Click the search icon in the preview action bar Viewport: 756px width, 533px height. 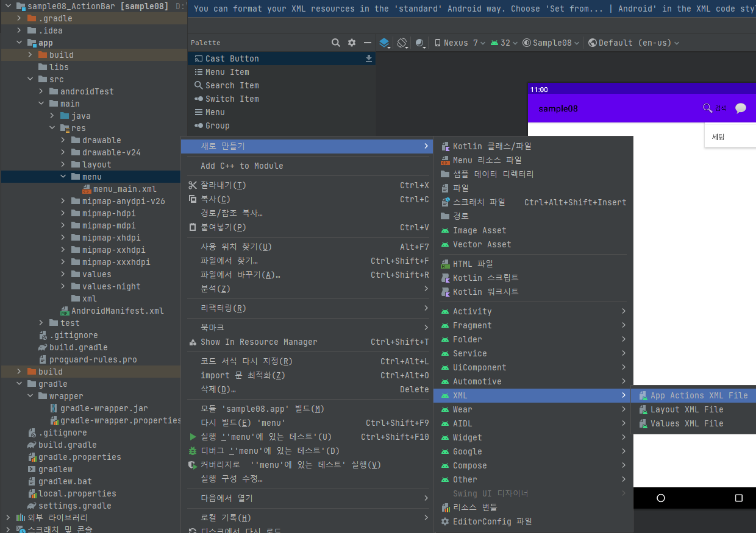pyautogui.click(x=707, y=108)
